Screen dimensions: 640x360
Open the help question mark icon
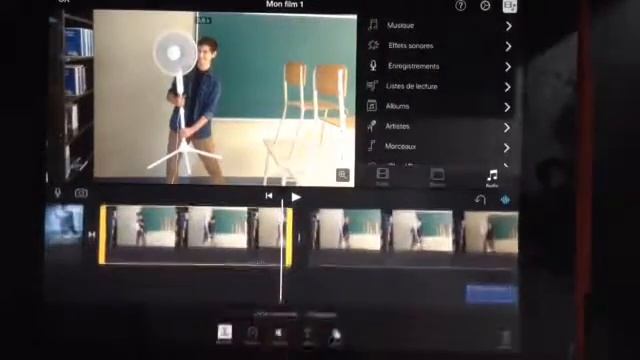[460, 5]
